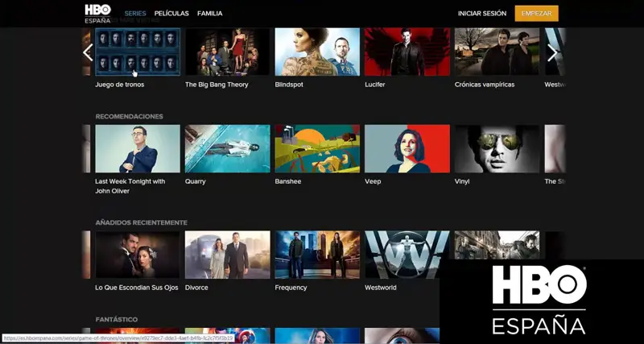Open the Blindspot poster
This screenshot has height=344, width=644.
(317, 52)
